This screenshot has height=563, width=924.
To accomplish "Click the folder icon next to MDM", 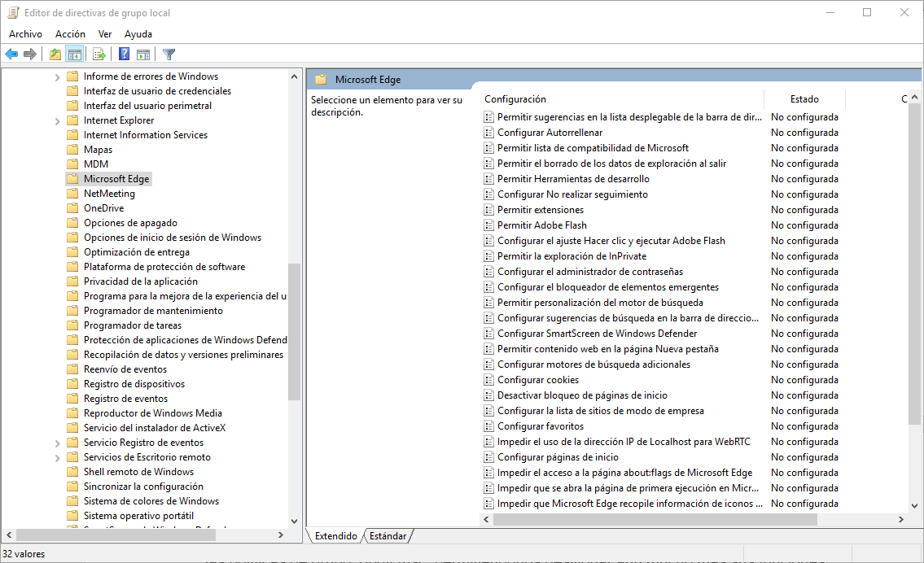I will [x=72, y=164].
